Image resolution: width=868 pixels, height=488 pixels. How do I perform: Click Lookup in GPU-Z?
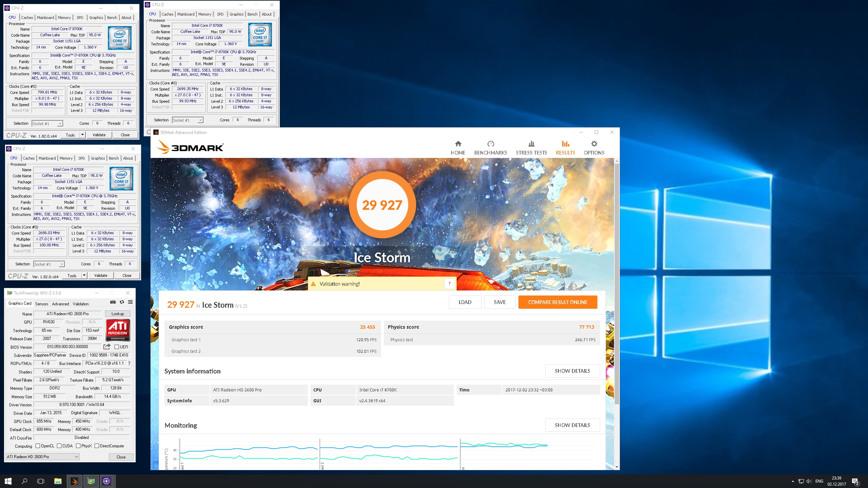[x=118, y=314]
